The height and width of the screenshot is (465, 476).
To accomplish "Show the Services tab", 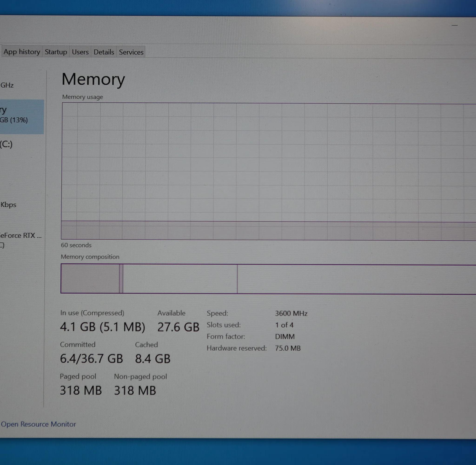I will click(x=131, y=52).
